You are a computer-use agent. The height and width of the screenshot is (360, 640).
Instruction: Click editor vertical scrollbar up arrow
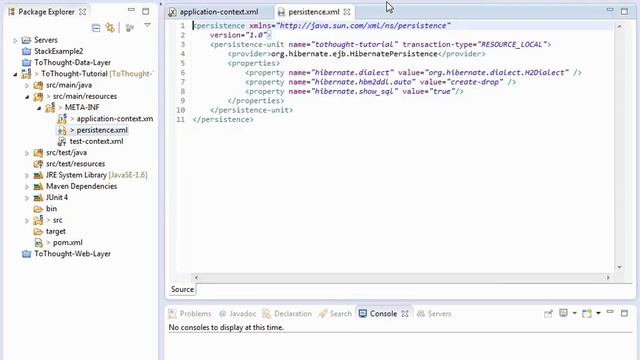[x=619, y=27]
